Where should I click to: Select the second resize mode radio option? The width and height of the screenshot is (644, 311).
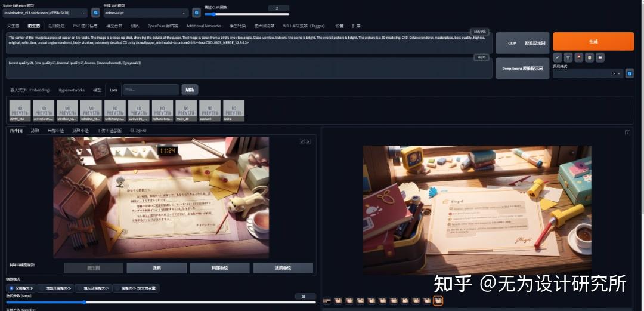57,288
